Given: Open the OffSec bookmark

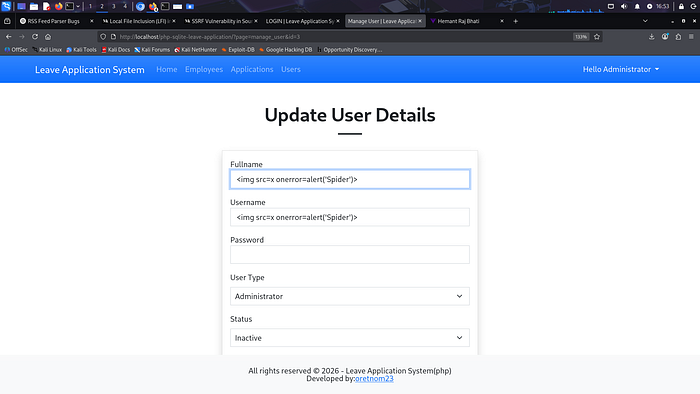Looking at the screenshot, I should (x=16, y=50).
